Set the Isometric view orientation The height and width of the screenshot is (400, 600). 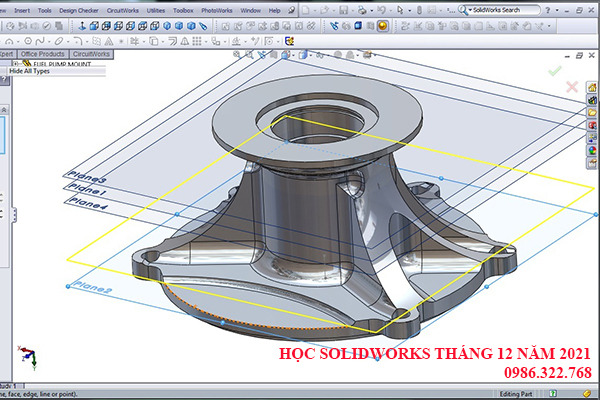pyautogui.click(x=167, y=26)
